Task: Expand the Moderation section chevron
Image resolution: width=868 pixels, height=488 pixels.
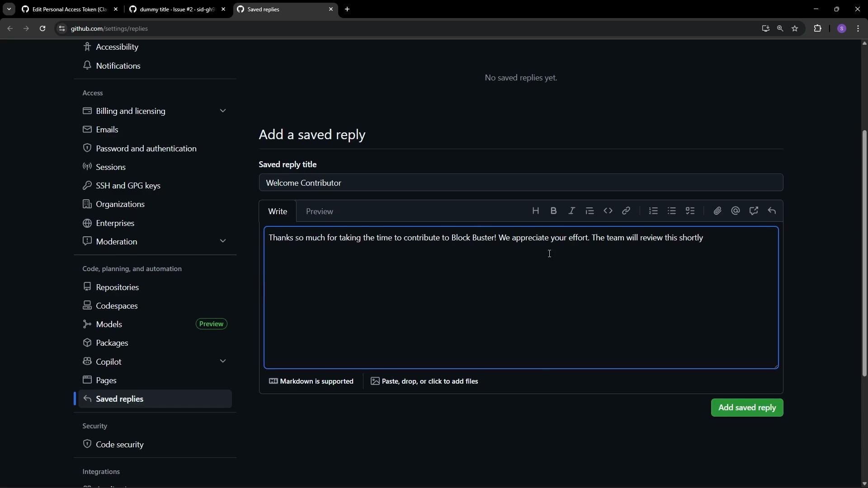Action: point(223,241)
